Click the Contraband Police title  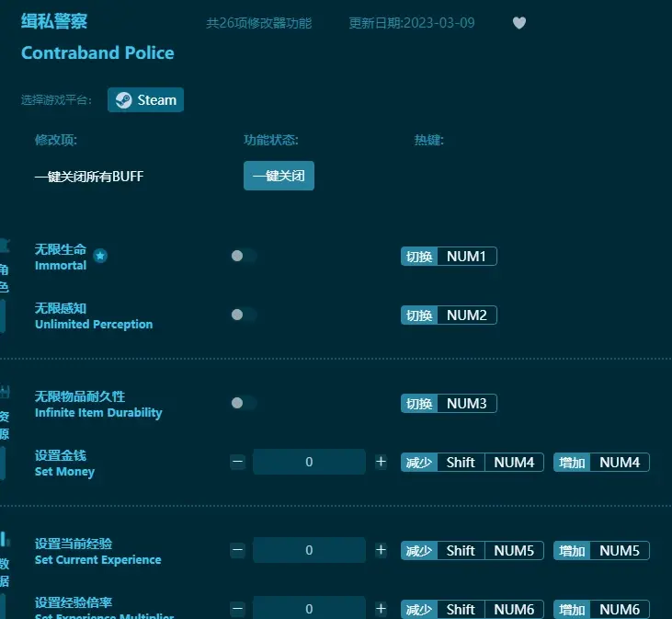pos(97,52)
